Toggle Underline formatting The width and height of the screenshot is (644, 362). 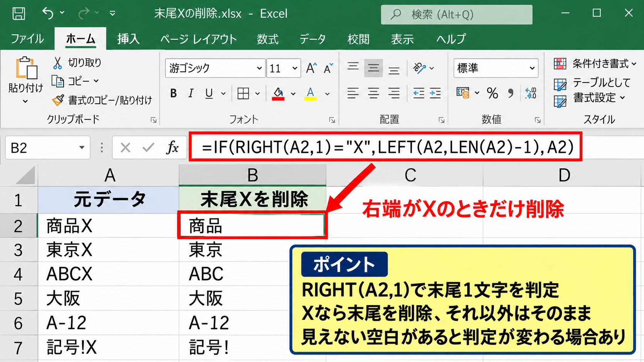(209, 93)
